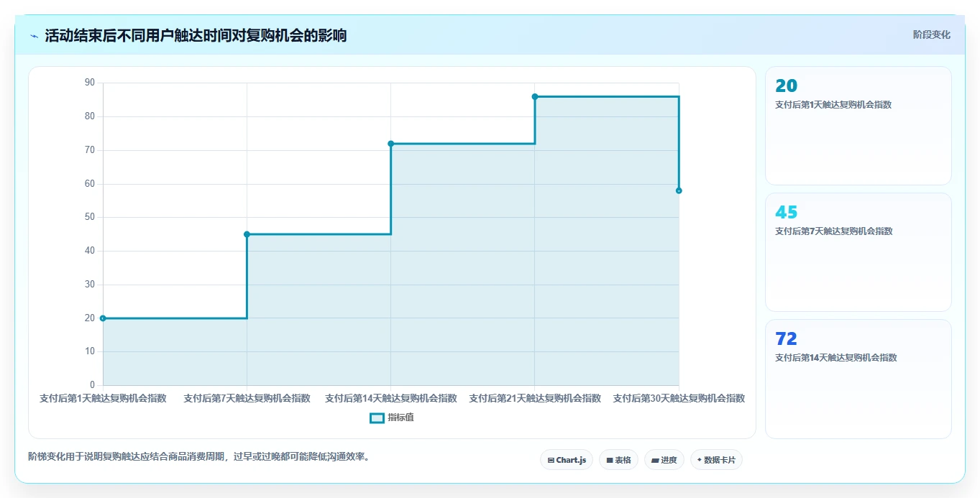Click the y-axis label 90
Image resolution: width=980 pixels, height=498 pixels.
click(90, 83)
